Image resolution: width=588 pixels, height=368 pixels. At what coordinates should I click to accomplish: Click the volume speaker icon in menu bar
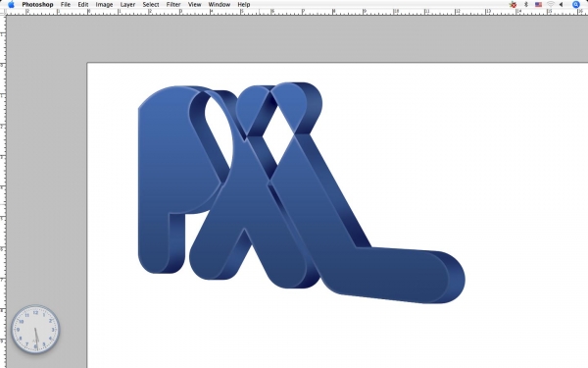click(561, 5)
